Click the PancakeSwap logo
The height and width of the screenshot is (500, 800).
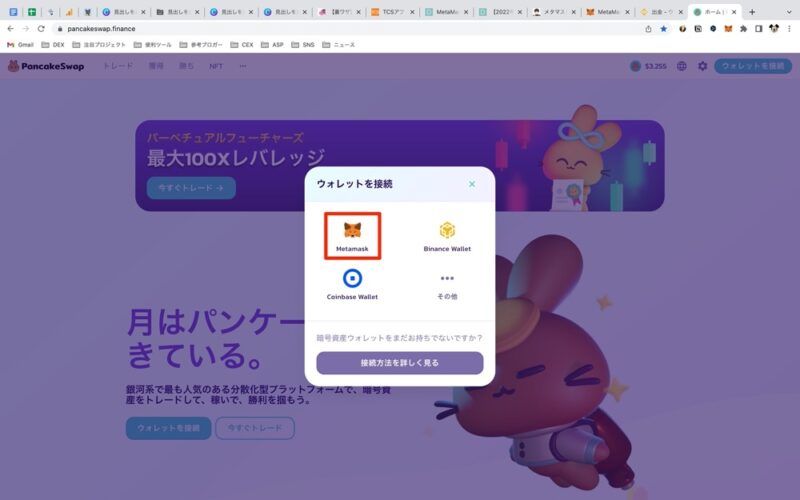coord(46,66)
